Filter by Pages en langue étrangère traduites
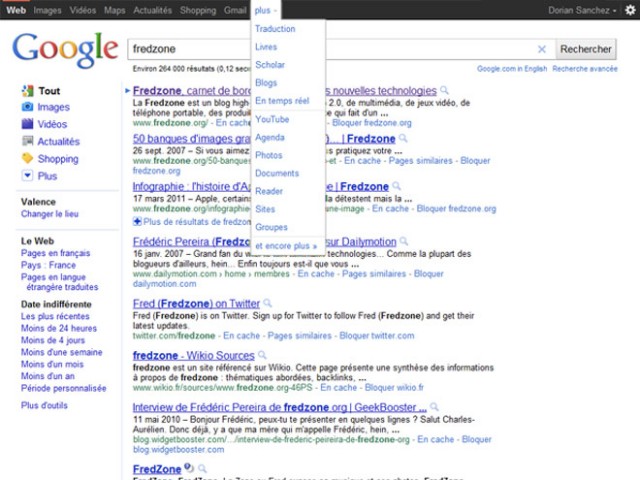640x480 pixels. [60, 282]
